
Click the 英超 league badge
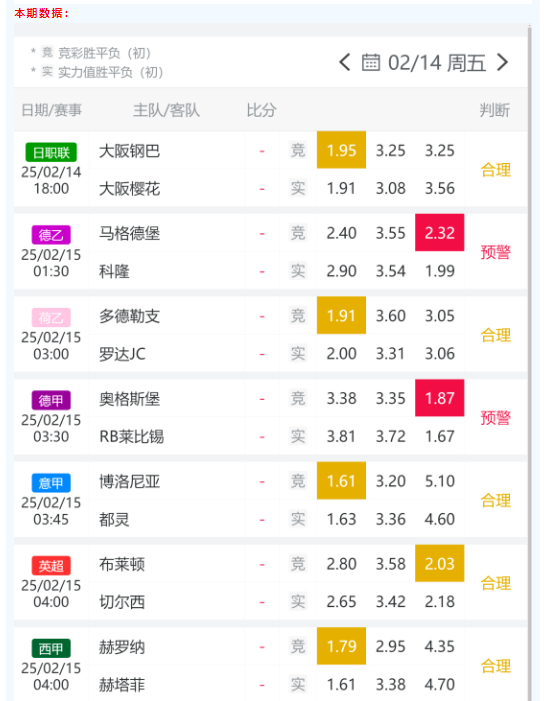51,566
